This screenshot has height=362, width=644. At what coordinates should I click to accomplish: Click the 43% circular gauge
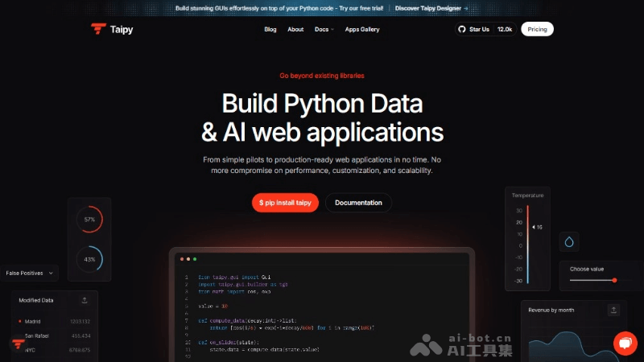click(x=89, y=259)
